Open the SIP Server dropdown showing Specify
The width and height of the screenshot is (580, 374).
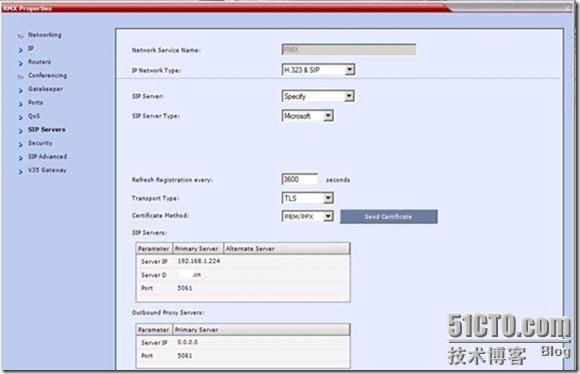318,96
